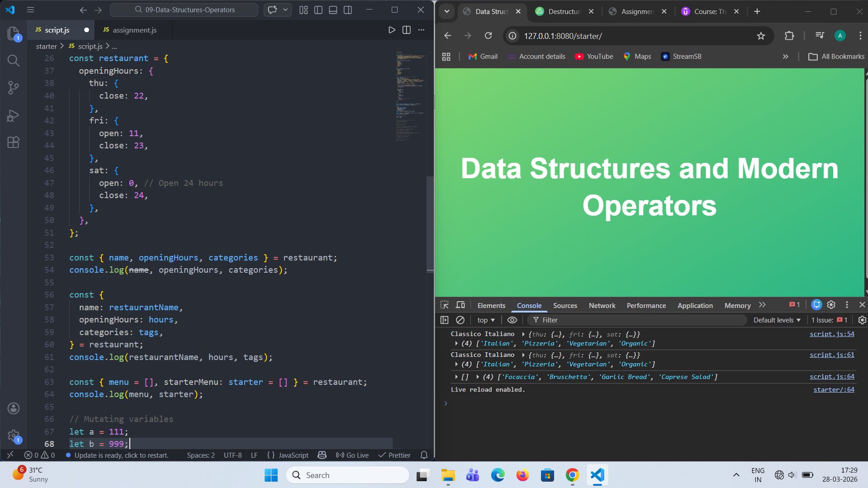868x488 pixels.
Task: Toggle the device toolbar in DevTools
Action: point(460,305)
